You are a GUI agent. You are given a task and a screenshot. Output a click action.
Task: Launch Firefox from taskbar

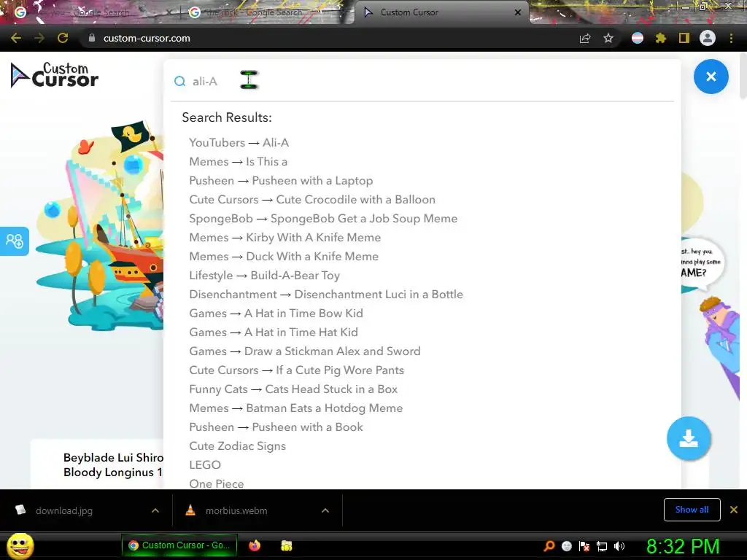255,545
